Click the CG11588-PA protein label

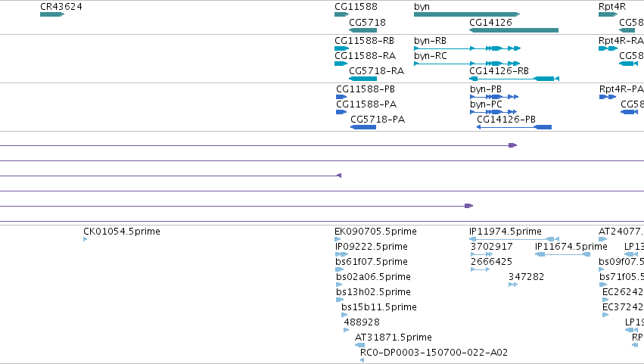(x=366, y=104)
